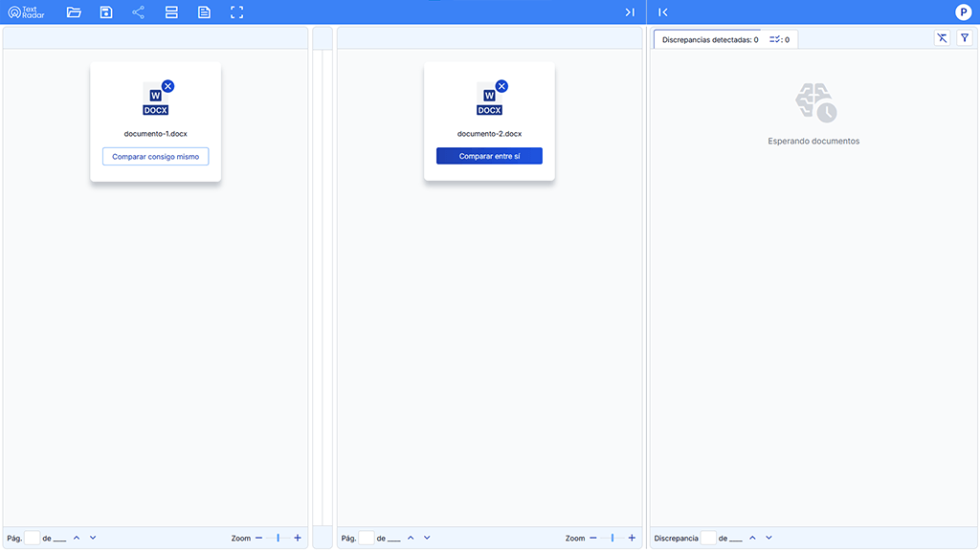Select the split layout view icon
Screen dimensions: 980x551
click(x=171, y=12)
